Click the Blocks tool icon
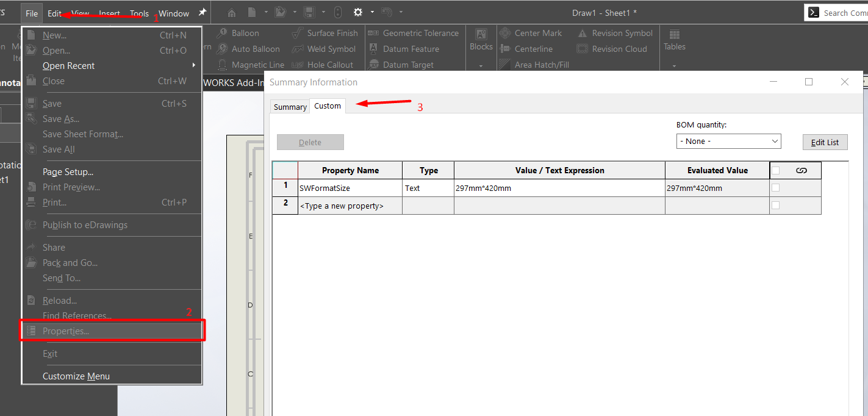This screenshot has width=868, height=416. [x=481, y=35]
